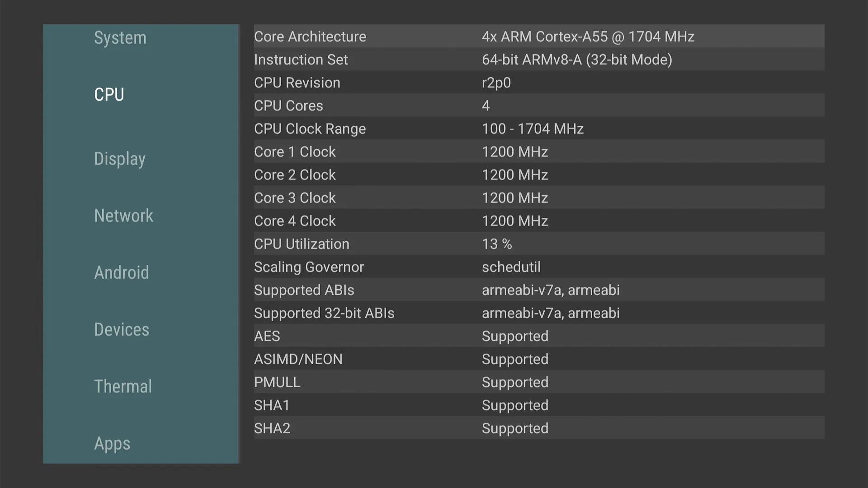Select the Core 4 Clock row
This screenshot has width=868, height=488.
click(x=538, y=221)
